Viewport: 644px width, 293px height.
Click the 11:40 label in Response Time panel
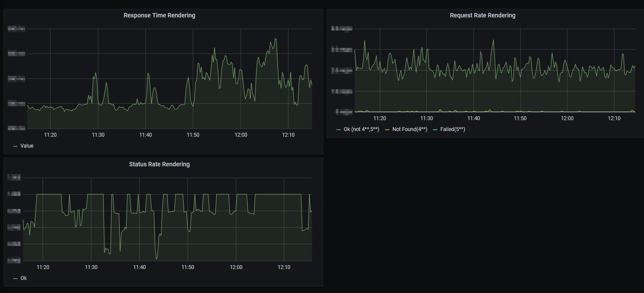pyautogui.click(x=146, y=135)
